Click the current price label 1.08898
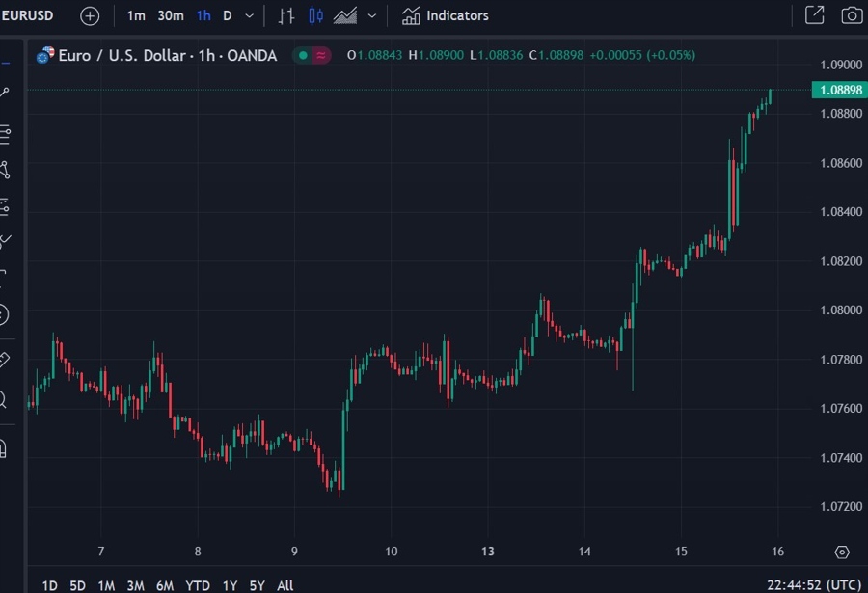This screenshot has width=868, height=593. point(839,90)
